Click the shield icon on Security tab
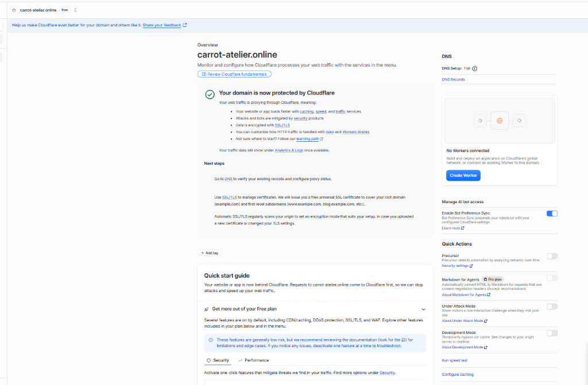This screenshot has height=385, width=588. pyautogui.click(x=208, y=361)
